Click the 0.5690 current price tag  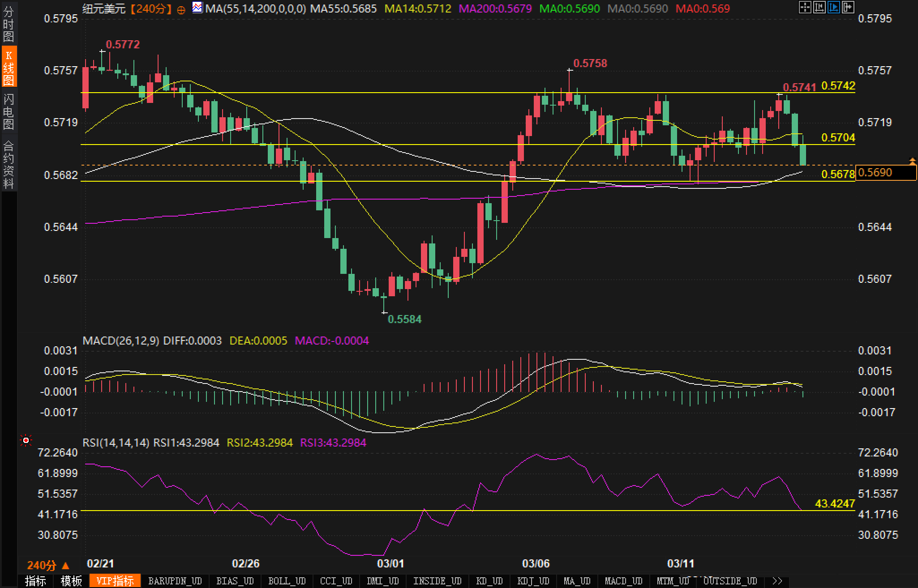pos(886,173)
